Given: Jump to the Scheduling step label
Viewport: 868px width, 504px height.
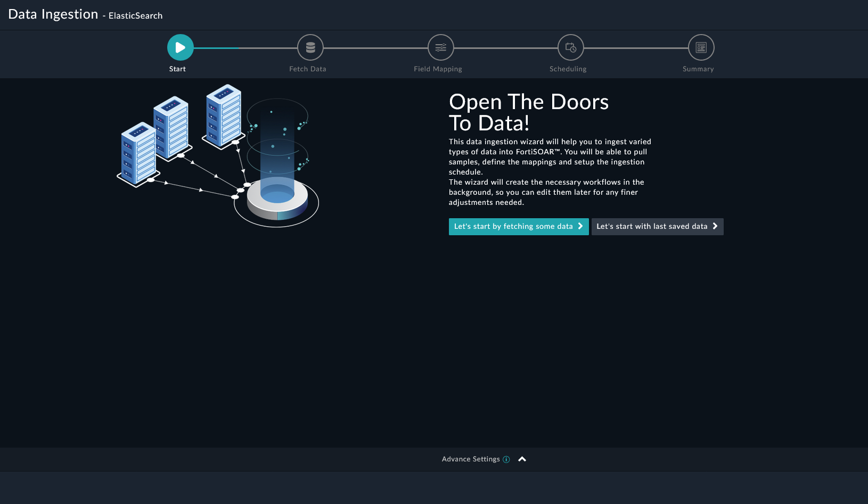Looking at the screenshot, I should click(568, 69).
